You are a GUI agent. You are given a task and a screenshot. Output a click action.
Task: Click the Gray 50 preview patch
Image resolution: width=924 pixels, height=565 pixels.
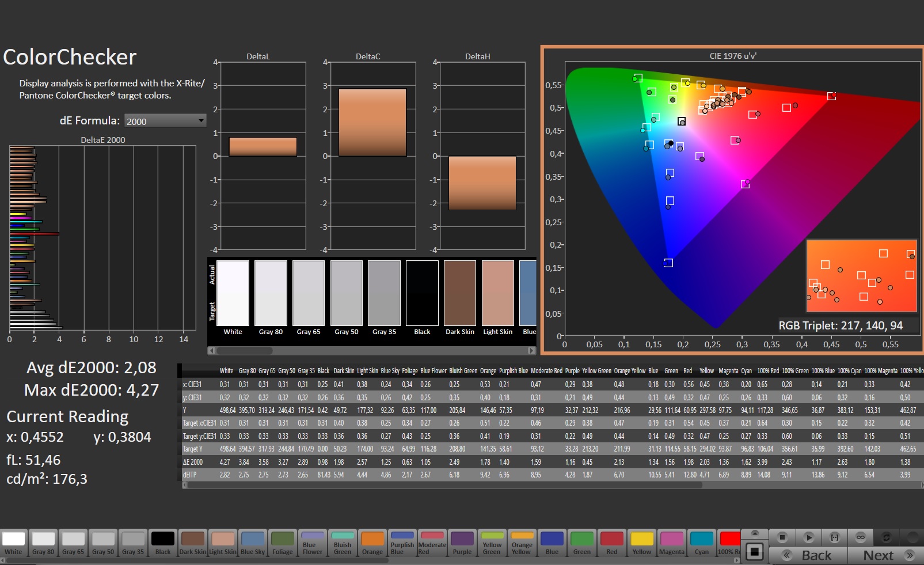(x=346, y=294)
